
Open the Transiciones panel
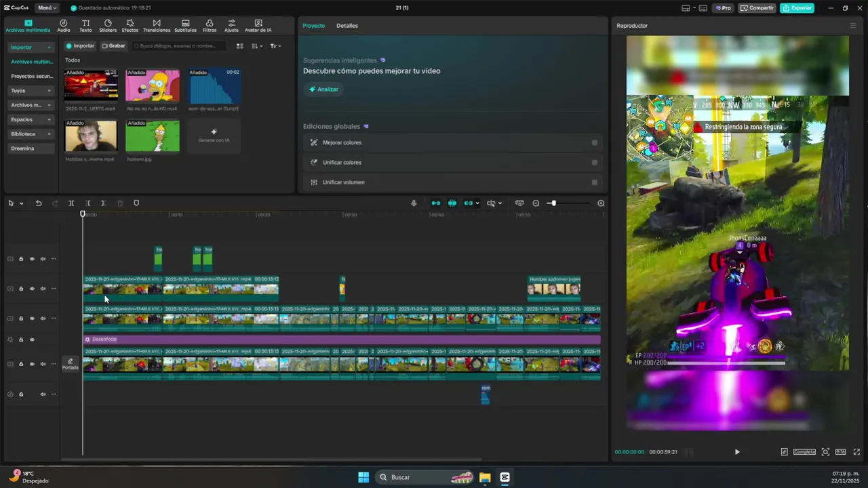tap(157, 26)
